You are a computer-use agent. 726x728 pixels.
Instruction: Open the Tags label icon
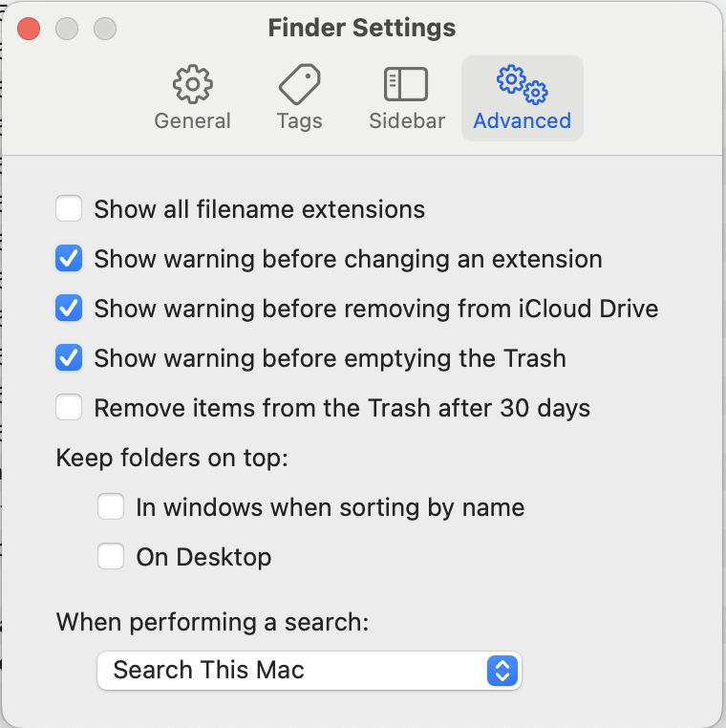[299, 85]
